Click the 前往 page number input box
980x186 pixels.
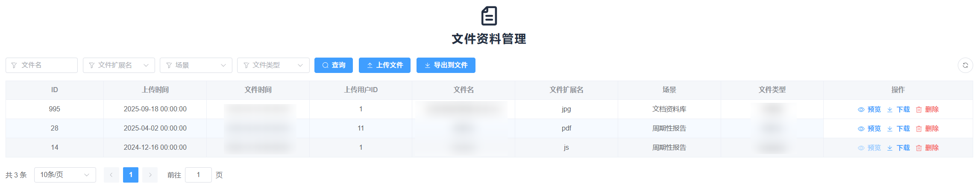click(198, 175)
